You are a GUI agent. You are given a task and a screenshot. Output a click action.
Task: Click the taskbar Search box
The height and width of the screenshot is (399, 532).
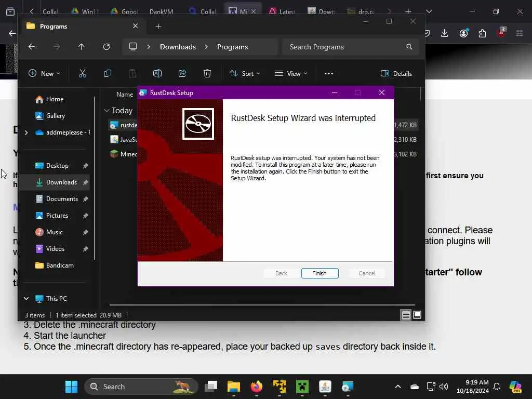(141, 387)
